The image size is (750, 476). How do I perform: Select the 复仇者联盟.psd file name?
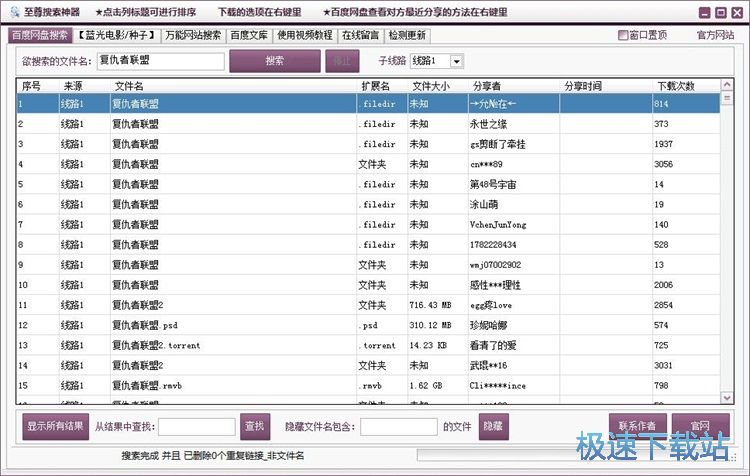pyautogui.click(x=145, y=325)
